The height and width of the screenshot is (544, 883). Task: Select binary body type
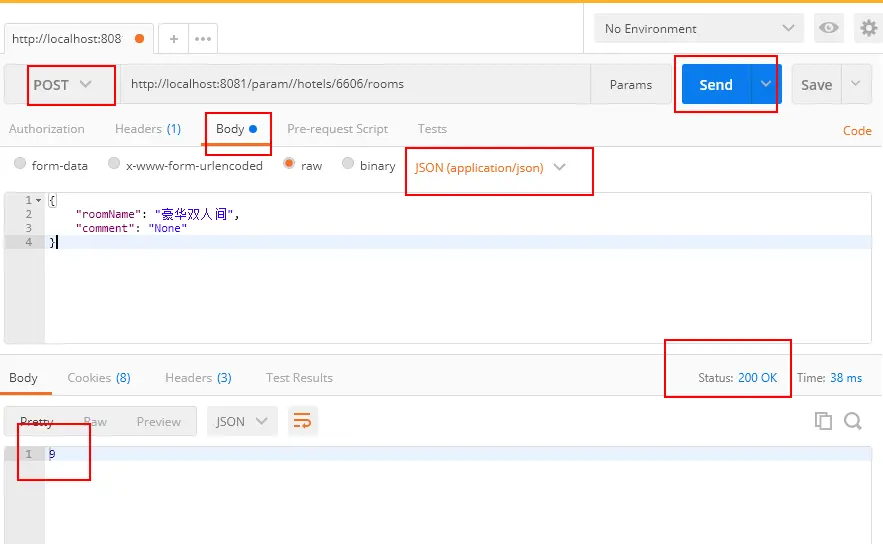coord(347,163)
